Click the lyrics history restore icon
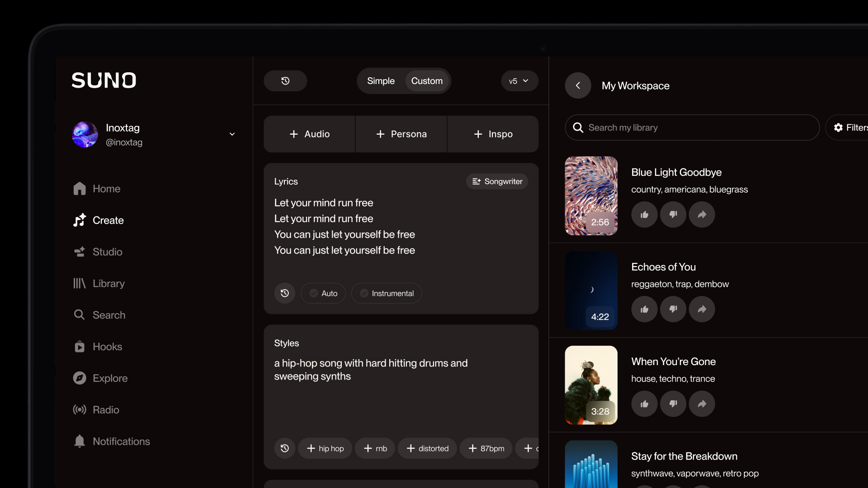The width and height of the screenshot is (868, 488). [x=284, y=293]
